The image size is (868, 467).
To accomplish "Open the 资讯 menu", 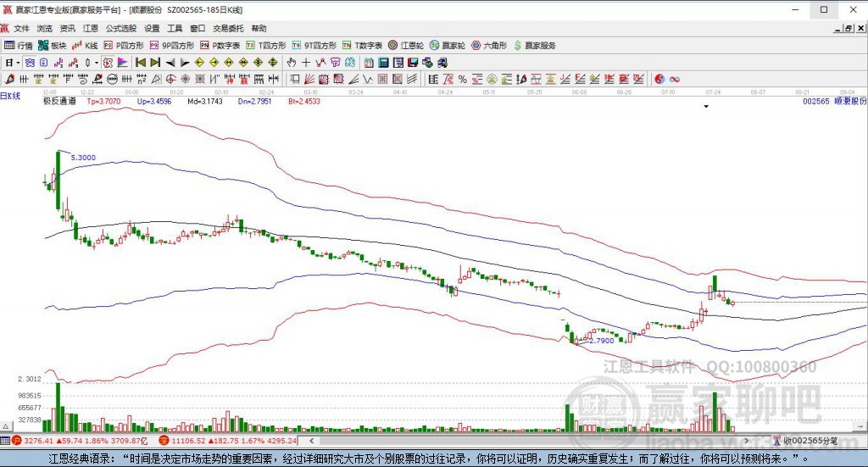I will (x=68, y=28).
